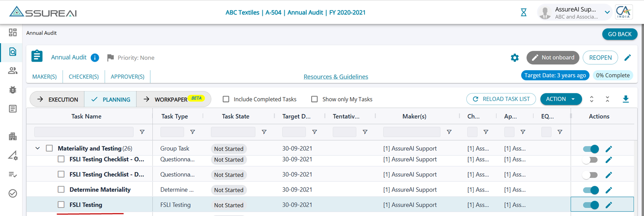
Task: Switch to the EXECUTION tab
Action: [57, 100]
